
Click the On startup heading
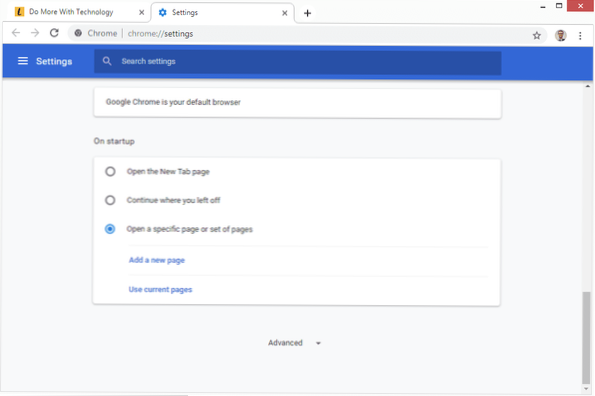click(114, 141)
